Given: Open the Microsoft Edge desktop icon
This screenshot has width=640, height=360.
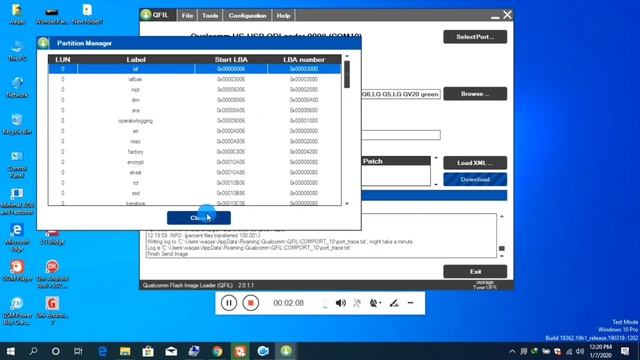Looking at the screenshot, I should click(17, 238).
